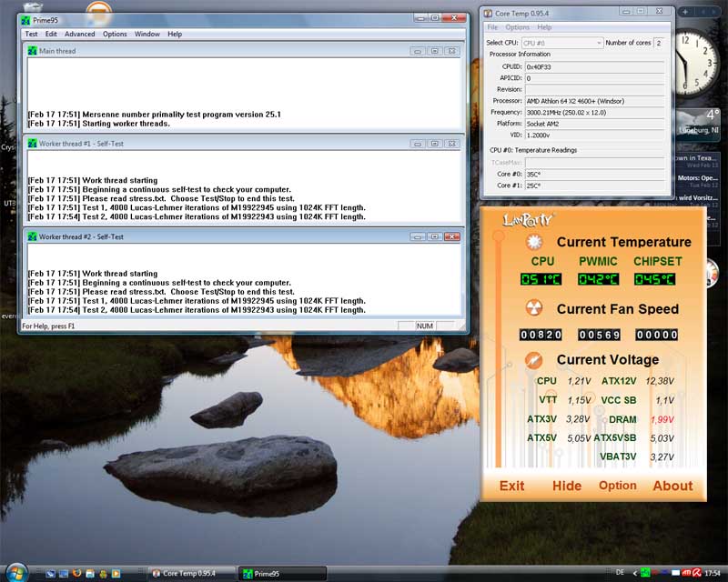Open the Windows Start menu
Screen dimensions: 728x582
16,573
